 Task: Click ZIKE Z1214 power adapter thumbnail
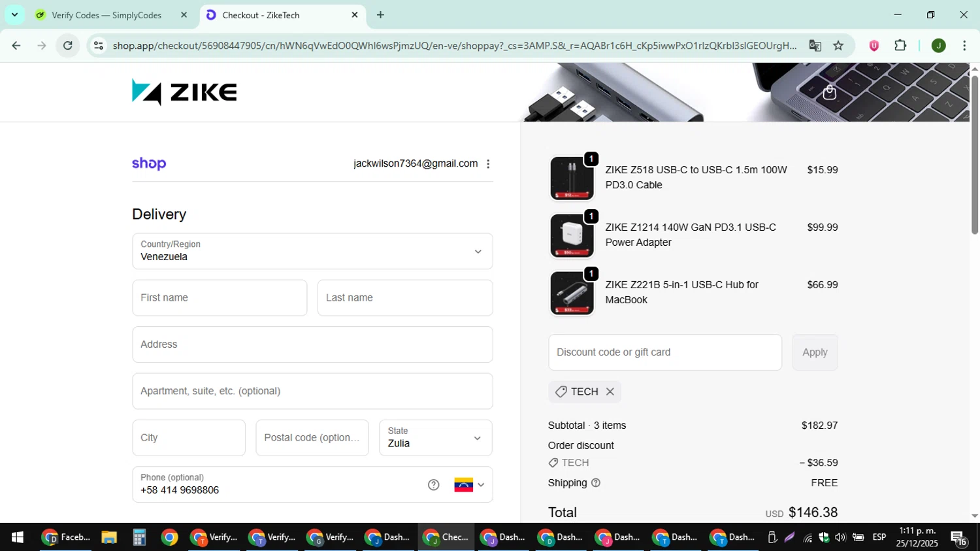click(x=572, y=235)
